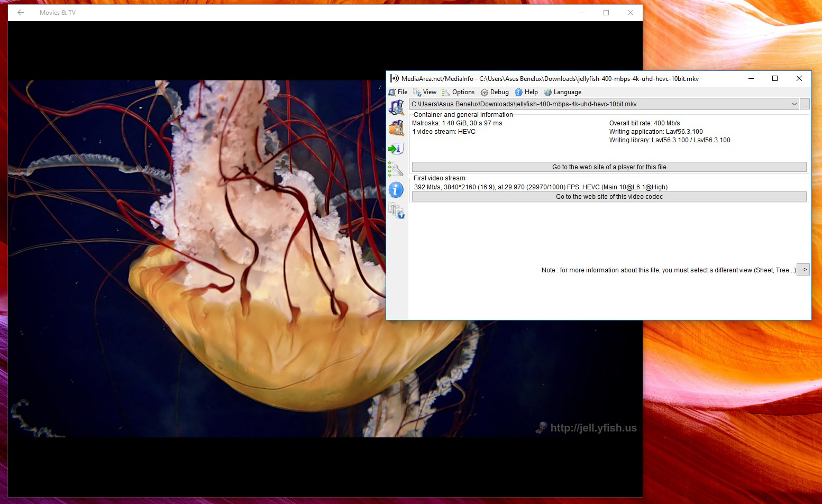Image resolution: width=822 pixels, height=504 pixels.
Task: Open the Options menu
Action: coord(458,92)
